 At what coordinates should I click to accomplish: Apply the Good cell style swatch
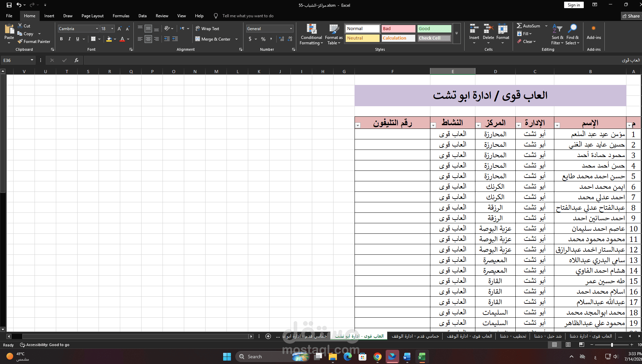(x=434, y=29)
